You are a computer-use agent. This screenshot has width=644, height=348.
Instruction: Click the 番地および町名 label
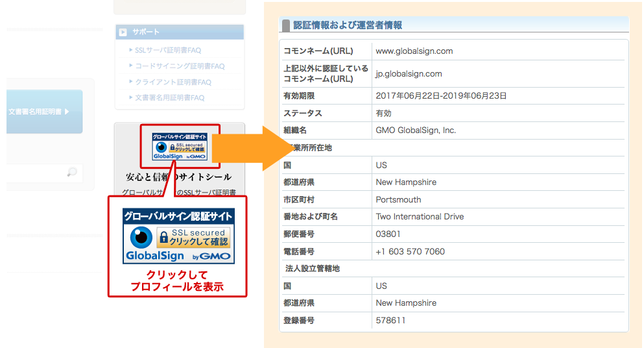[311, 217]
